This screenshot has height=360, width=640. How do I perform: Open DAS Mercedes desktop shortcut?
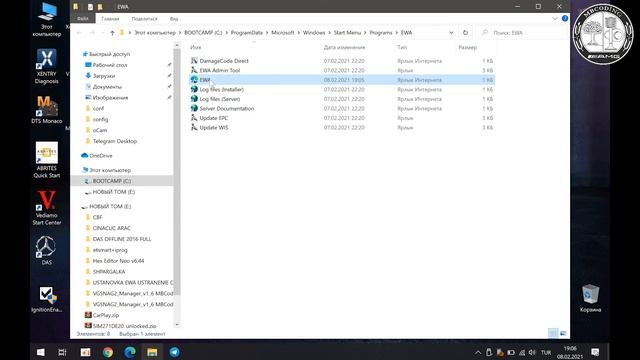coord(46,250)
